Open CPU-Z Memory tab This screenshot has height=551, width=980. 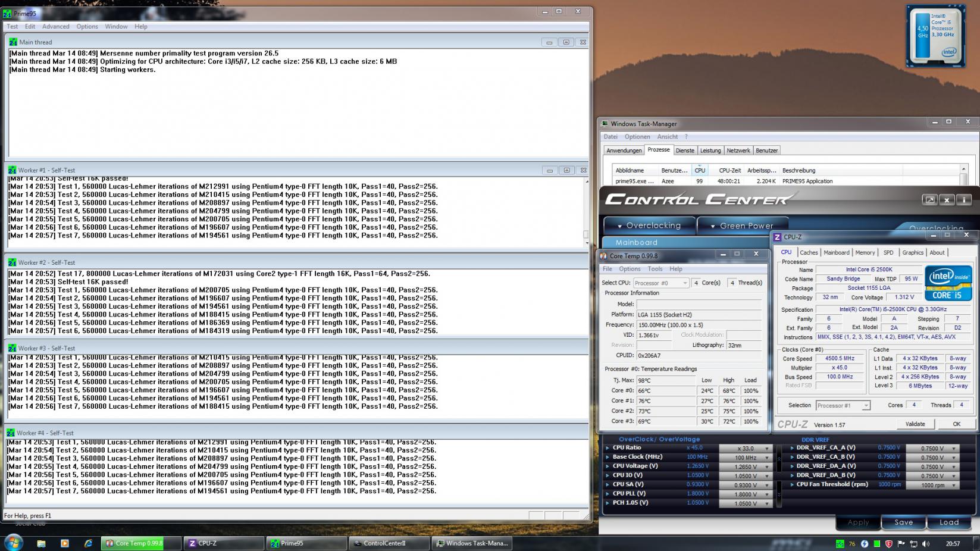[x=865, y=252]
